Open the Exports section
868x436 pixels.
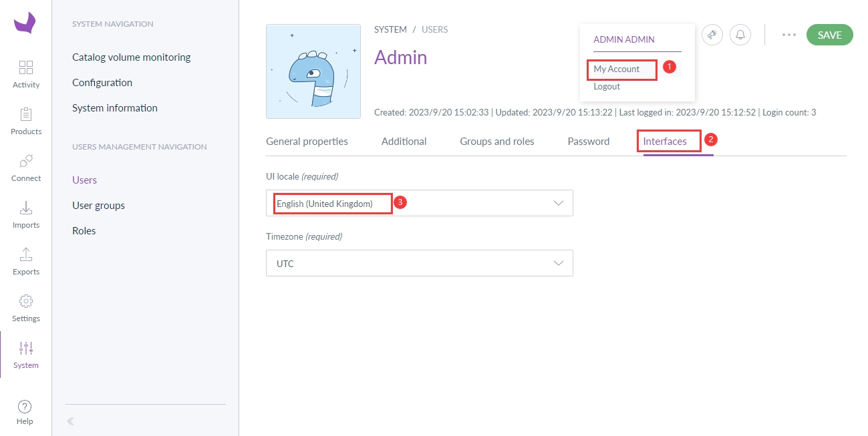26,260
